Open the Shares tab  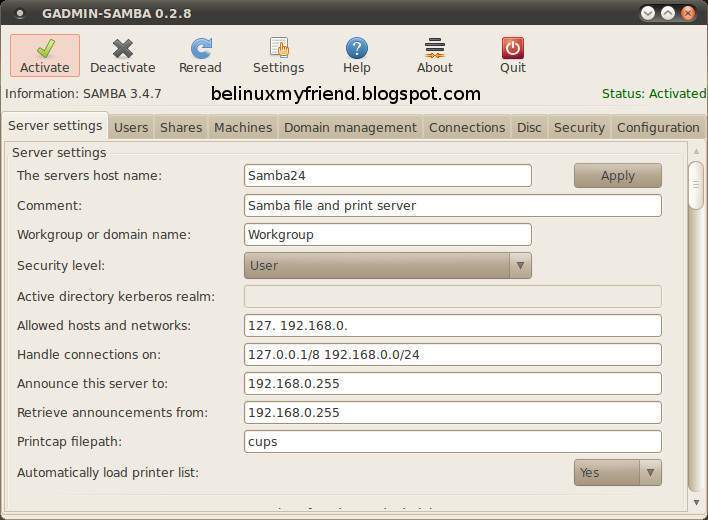coord(181,127)
